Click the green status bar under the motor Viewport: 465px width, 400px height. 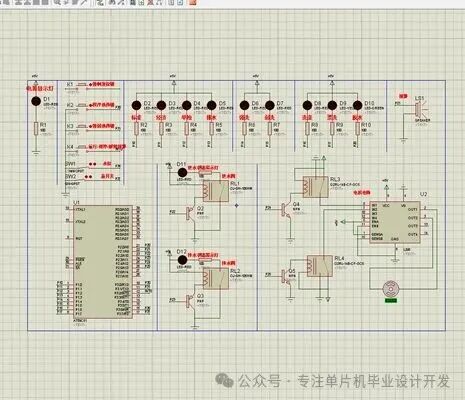coord(390,300)
